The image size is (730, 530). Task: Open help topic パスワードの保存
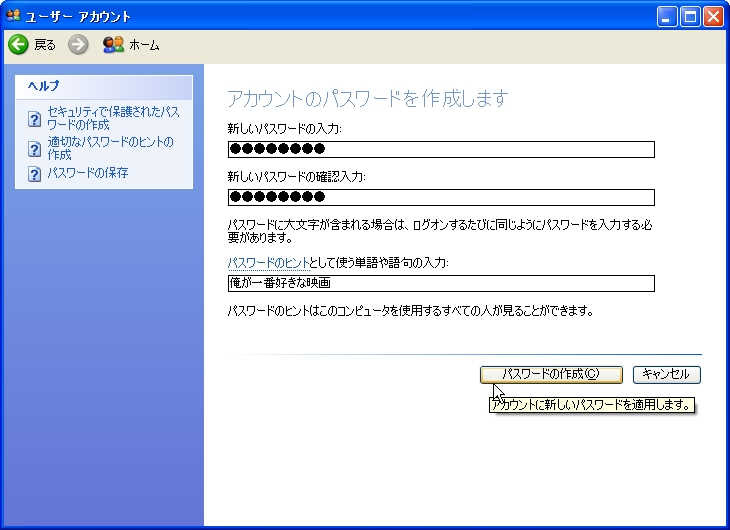tap(88, 173)
